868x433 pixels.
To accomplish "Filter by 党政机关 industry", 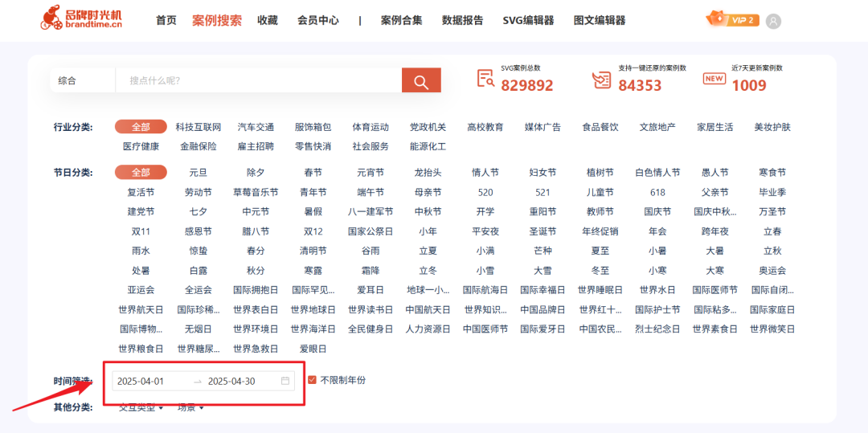I will click(x=428, y=127).
